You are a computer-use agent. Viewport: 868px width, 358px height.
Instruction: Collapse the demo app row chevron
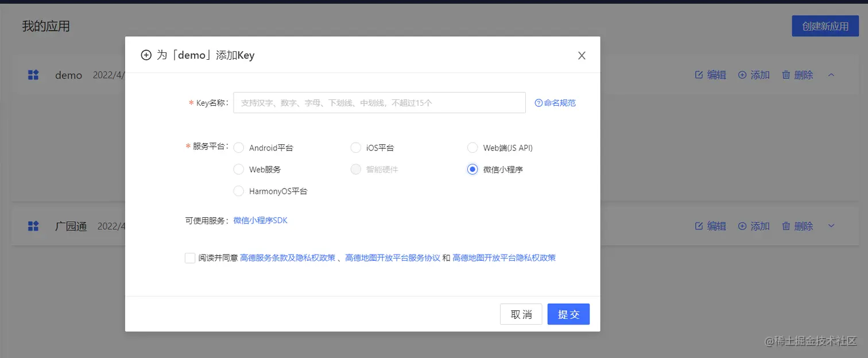tap(831, 75)
